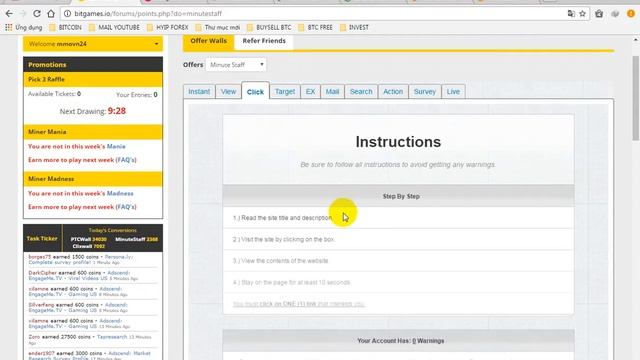Open FAQ's link under Miner Madness
This screenshot has width=640, height=360.
coord(126,207)
